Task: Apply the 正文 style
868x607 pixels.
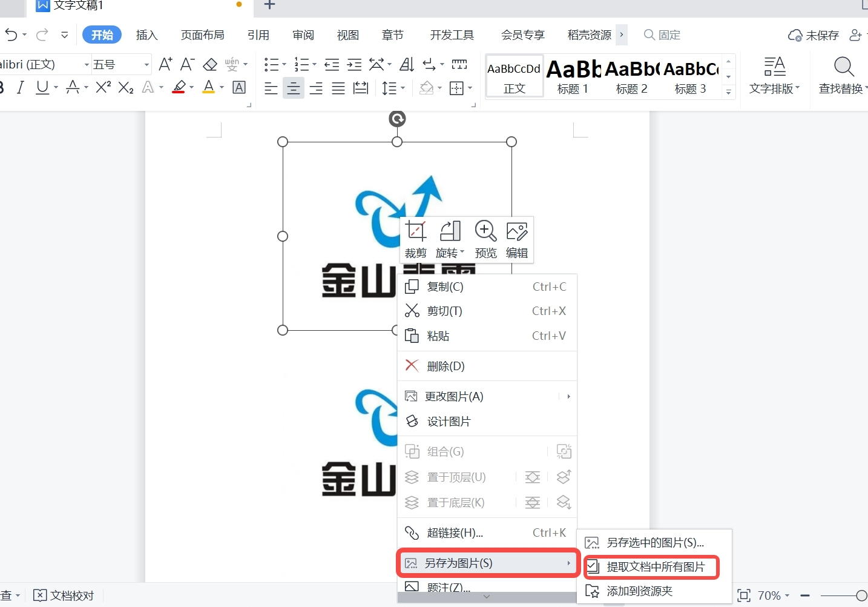Action: tap(515, 76)
